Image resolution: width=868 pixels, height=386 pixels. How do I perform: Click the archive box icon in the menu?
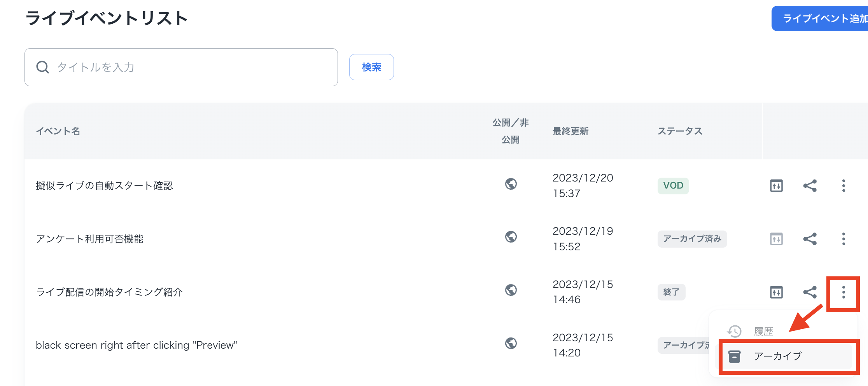tap(734, 356)
